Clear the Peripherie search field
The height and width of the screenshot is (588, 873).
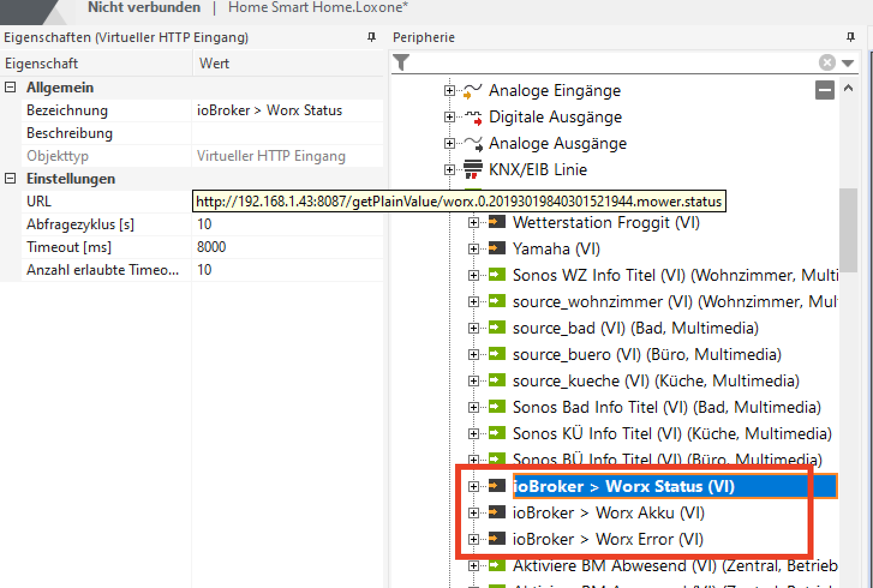(827, 62)
